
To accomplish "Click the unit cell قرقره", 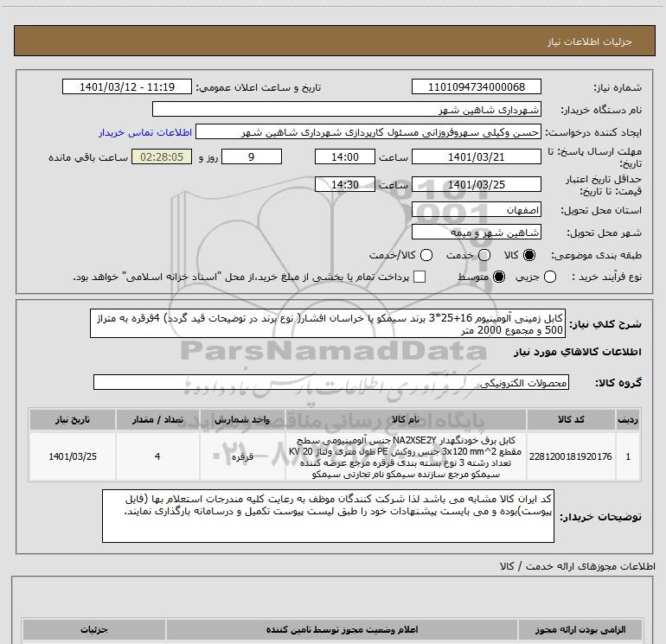I will 242,456.
